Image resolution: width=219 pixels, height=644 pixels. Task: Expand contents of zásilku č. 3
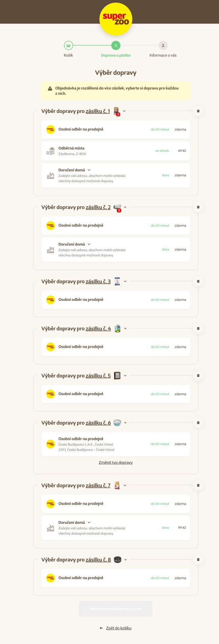[x=125, y=281]
